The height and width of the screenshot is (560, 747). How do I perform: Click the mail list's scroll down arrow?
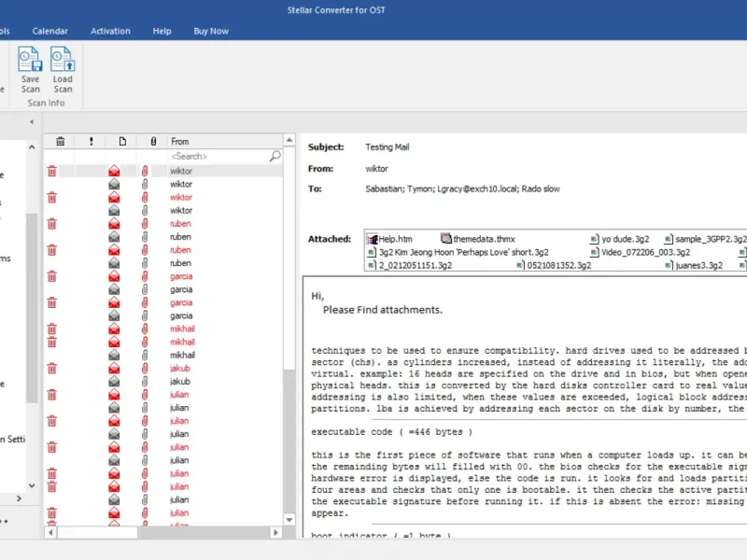(289, 520)
